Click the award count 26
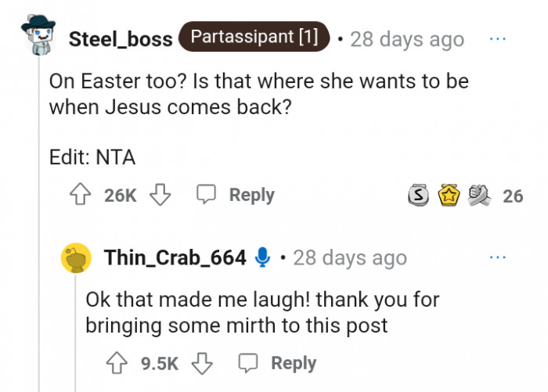 (x=513, y=196)
